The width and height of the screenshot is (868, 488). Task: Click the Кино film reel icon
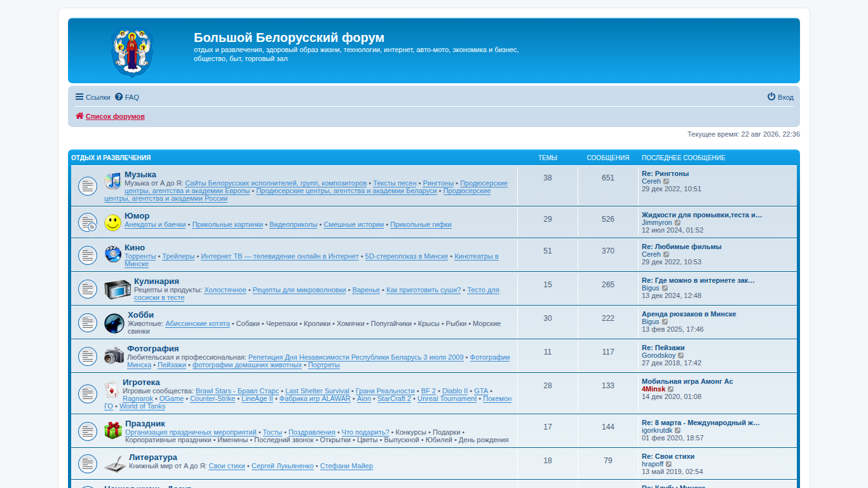(113, 254)
